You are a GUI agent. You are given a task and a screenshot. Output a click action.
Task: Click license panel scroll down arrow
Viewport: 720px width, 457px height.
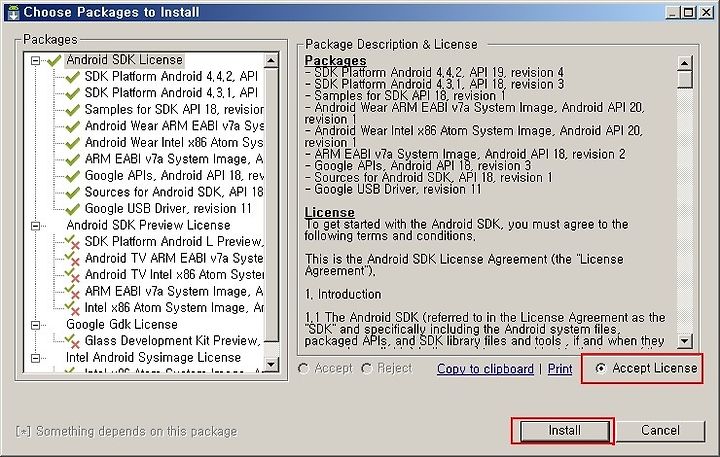(x=685, y=341)
